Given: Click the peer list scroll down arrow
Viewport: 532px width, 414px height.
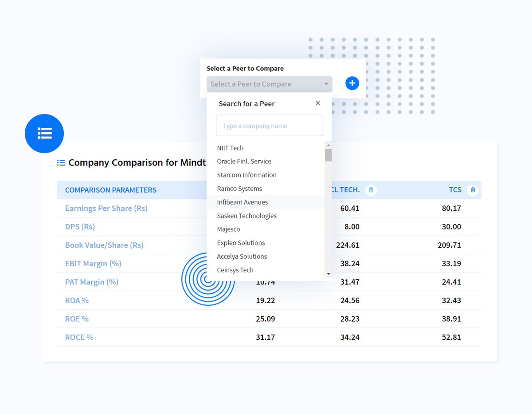Looking at the screenshot, I should (x=329, y=274).
